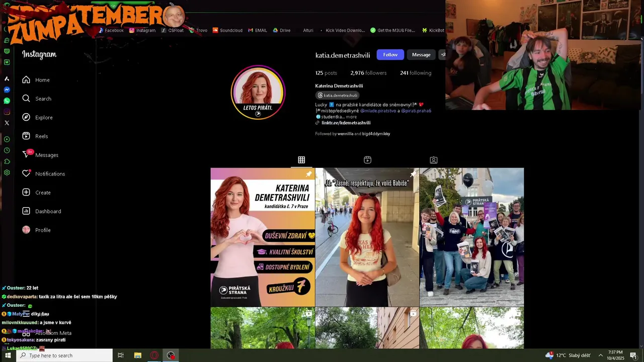
Task: Open the Trovo bookmark
Action: pos(198,30)
